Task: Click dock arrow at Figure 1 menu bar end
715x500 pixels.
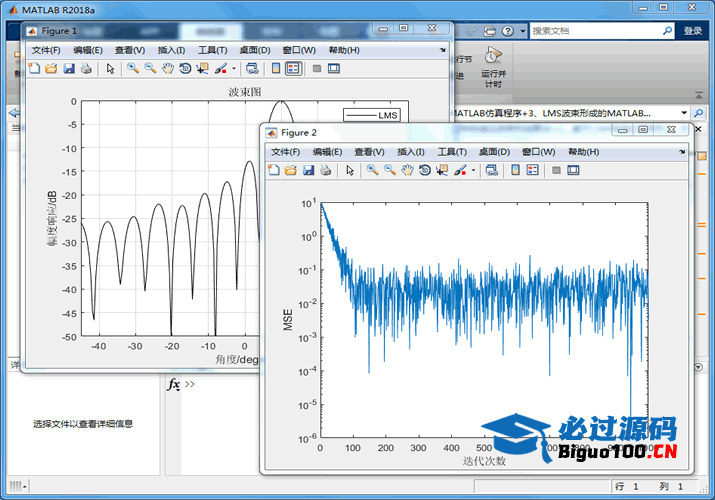Action: 443,50
